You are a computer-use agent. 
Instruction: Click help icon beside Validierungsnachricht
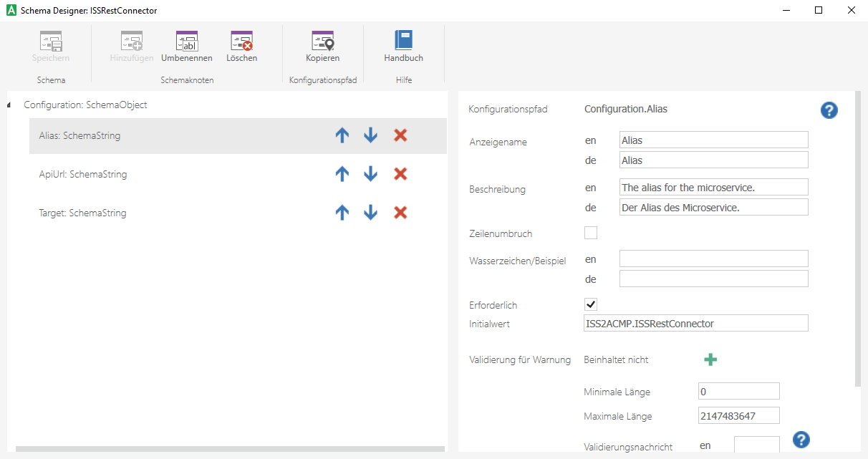tap(801, 440)
